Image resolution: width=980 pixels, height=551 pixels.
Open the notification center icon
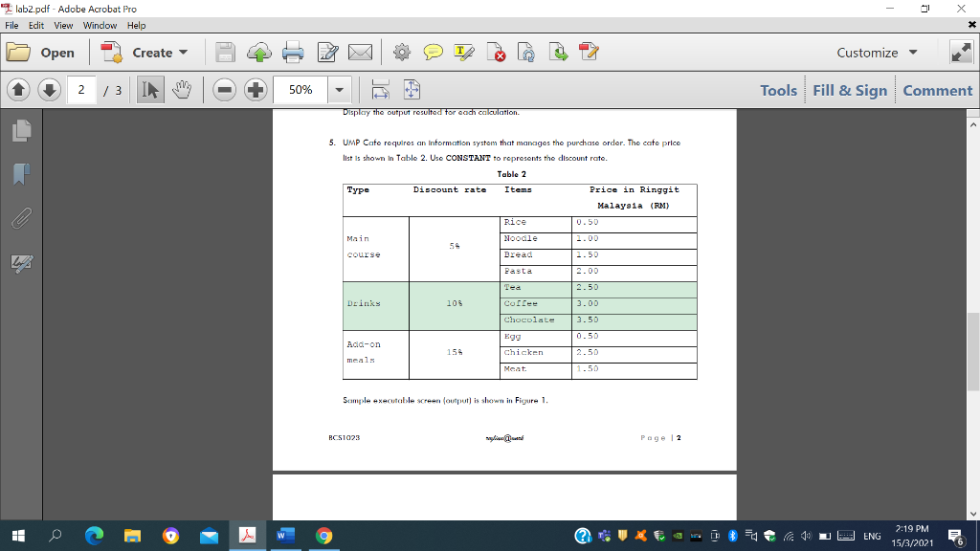956,536
